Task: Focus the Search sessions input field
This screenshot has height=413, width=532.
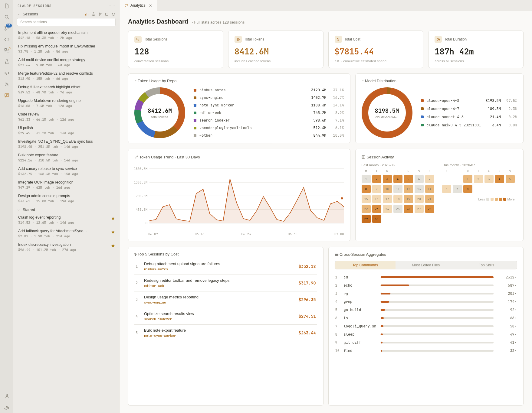Action: [66, 22]
